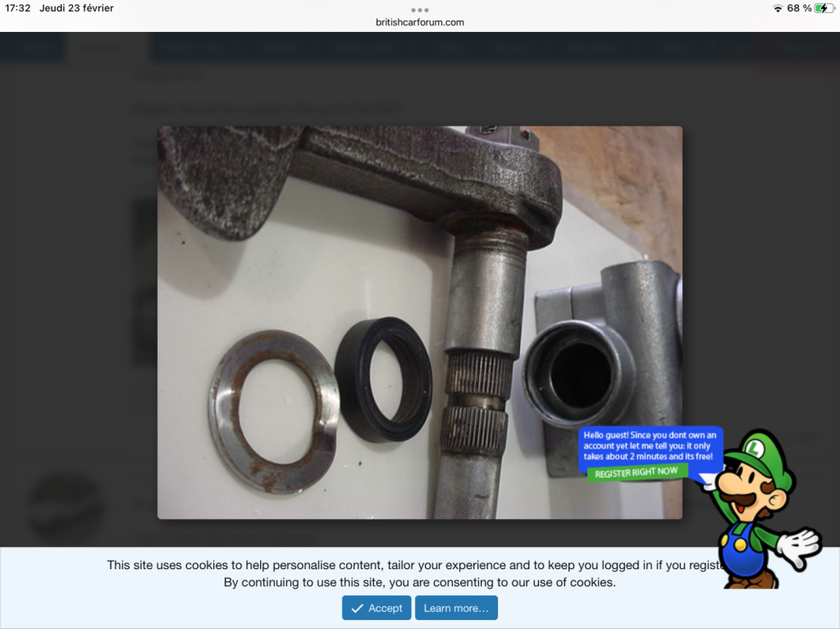This screenshot has height=629, width=840.
Task: Tap the battery status icon
Action: click(x=824, y=8)
